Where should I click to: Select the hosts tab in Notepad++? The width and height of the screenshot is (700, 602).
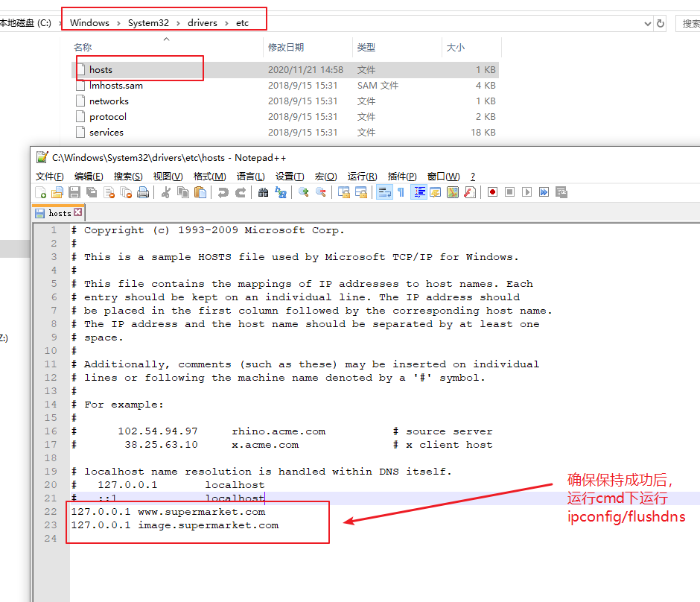point(60,214)
